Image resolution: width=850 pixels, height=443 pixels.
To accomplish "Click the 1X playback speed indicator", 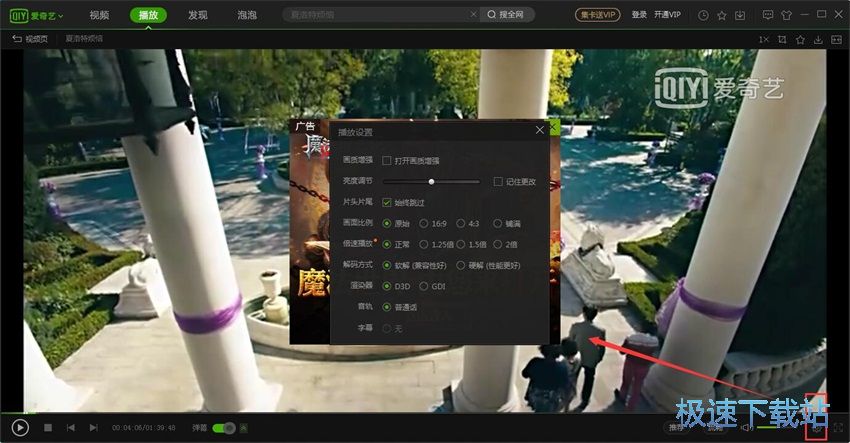I will click(x=763, y=40).
